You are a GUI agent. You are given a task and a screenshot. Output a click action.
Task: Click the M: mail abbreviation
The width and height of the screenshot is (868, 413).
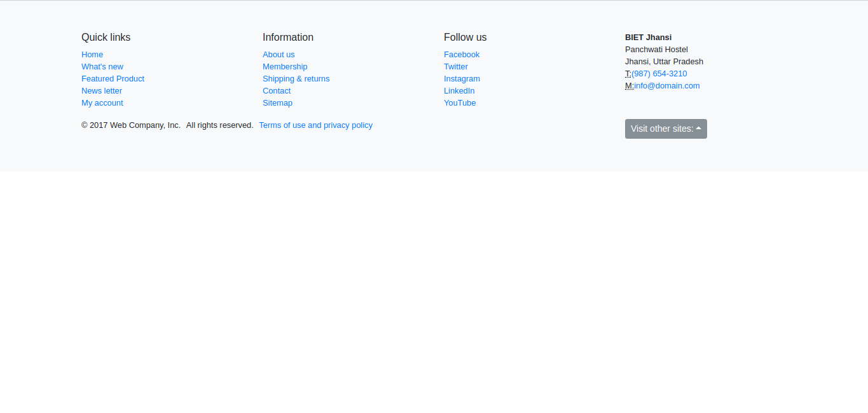coord(630,86)
